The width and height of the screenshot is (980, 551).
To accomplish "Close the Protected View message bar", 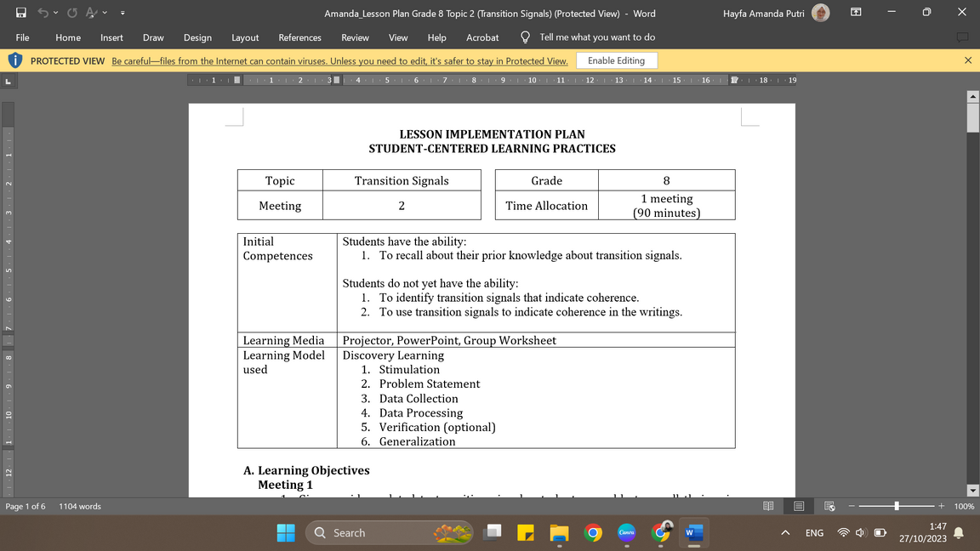I will (x=967, y=60).
